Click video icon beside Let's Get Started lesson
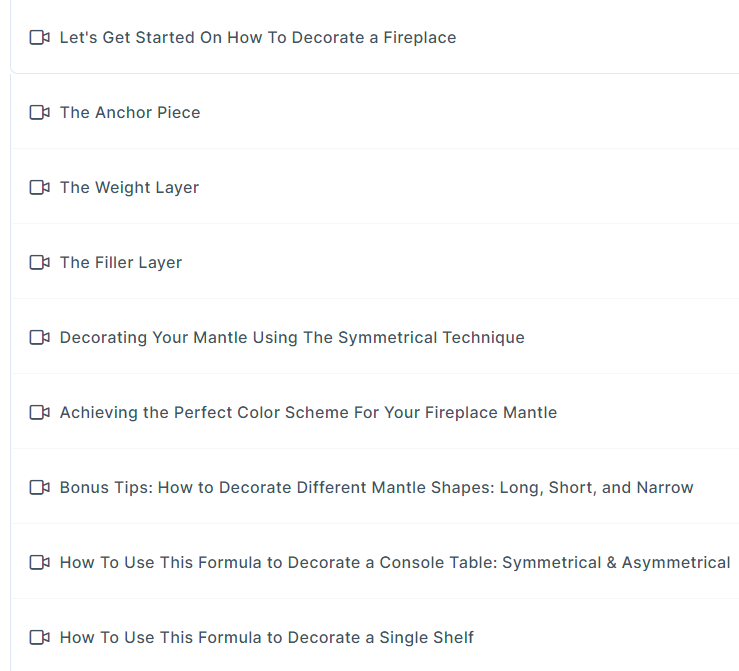Screen dimensions: 739x671 (40, 37)
